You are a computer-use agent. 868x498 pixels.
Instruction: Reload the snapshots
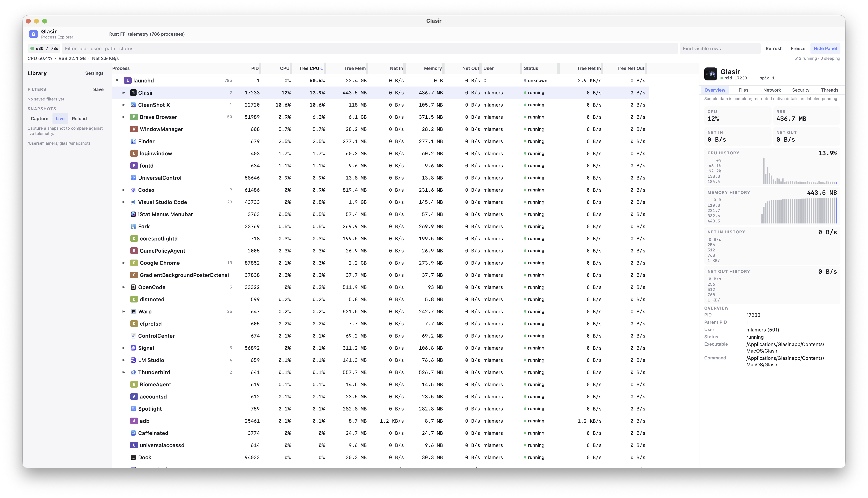tap(79, 118)
